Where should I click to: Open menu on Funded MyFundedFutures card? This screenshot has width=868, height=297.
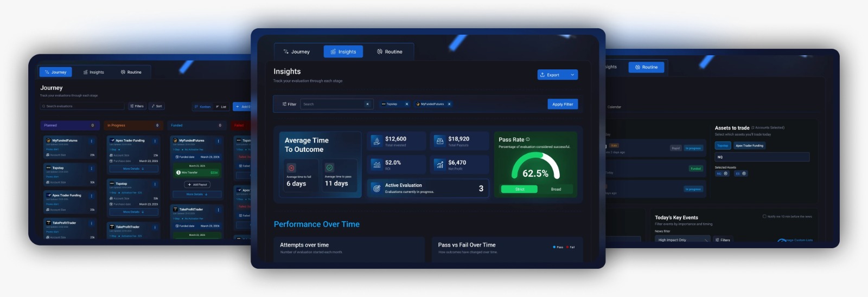218,141
